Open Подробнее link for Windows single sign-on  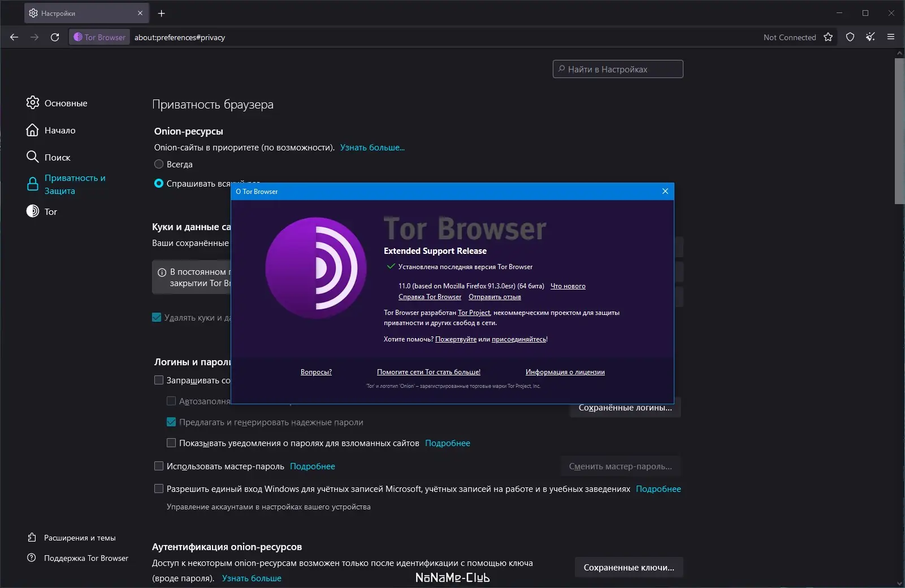[x=659, y=489]
